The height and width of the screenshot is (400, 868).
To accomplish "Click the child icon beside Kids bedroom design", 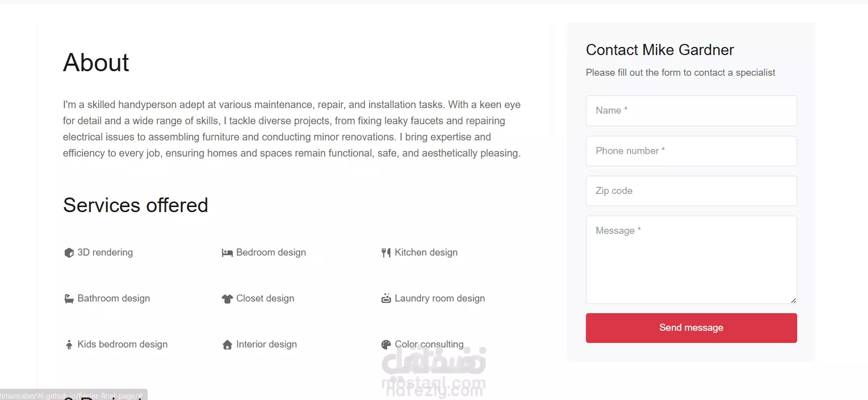I will pyautogui.click(x=69, y=345).
